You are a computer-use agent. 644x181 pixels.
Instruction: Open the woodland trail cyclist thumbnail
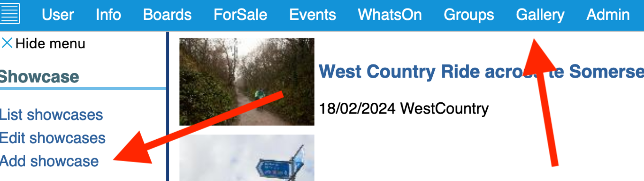247,82
